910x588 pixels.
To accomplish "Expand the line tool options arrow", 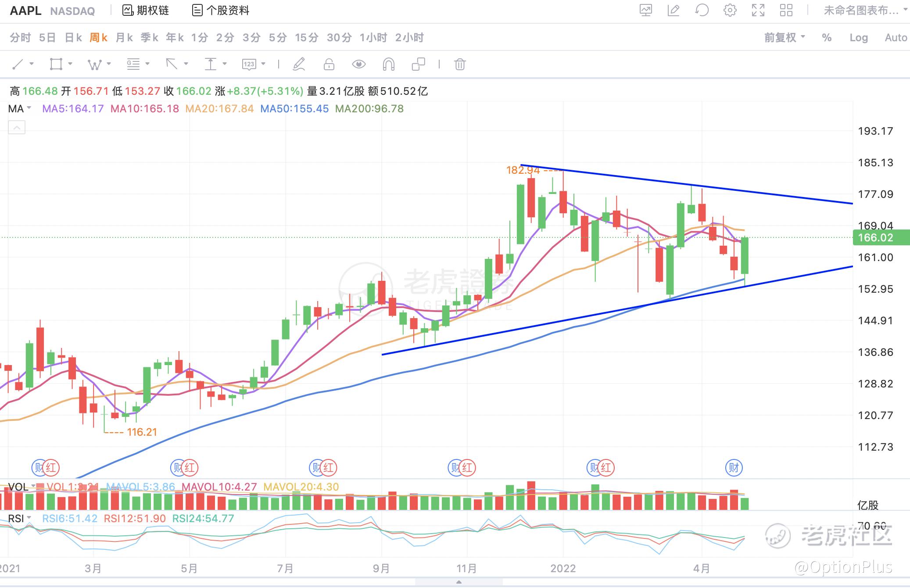I will 32,64.
